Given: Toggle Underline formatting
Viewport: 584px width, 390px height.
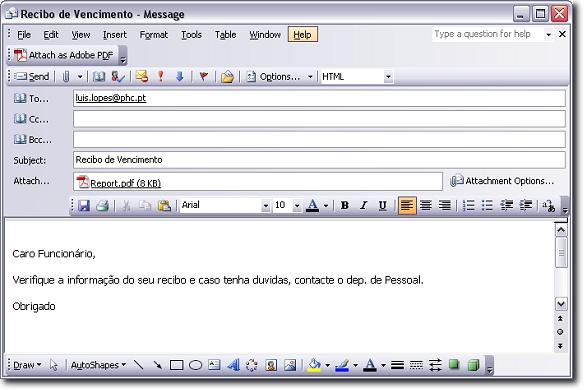Looking at the screenshot, I should (382, 205).
